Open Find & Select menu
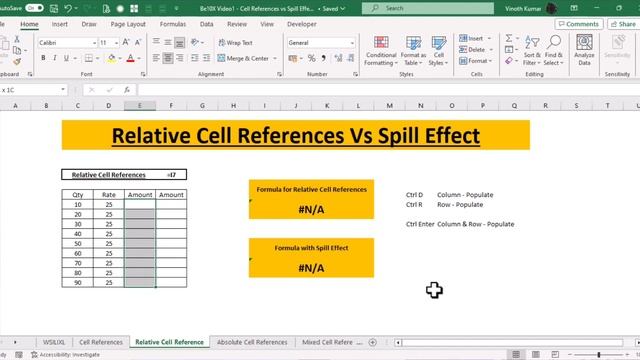640x360 pixels. click(x=553, y=51)
